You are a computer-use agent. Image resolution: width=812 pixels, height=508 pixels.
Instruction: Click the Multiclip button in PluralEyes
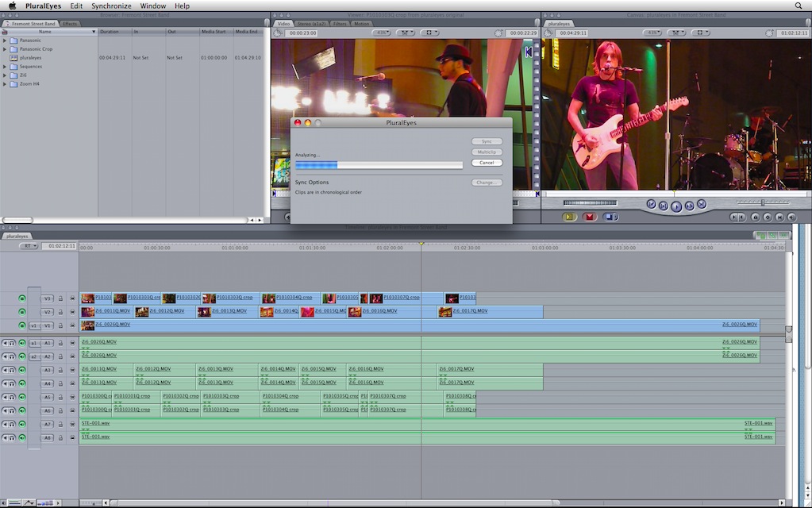[487, 152]
